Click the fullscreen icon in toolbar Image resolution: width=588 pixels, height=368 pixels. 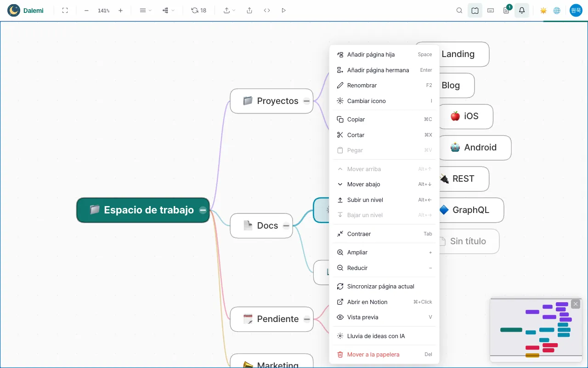pos(65,10)
